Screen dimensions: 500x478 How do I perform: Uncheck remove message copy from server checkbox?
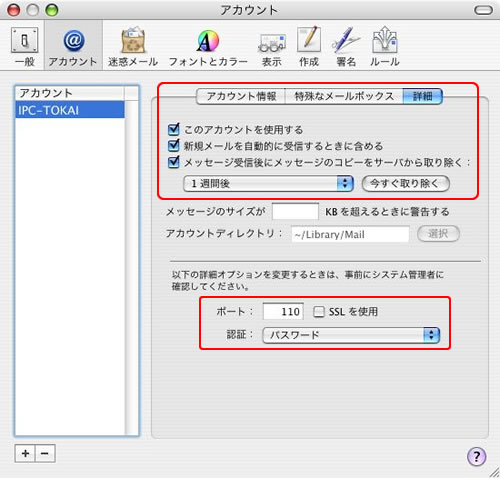[174, 162]
